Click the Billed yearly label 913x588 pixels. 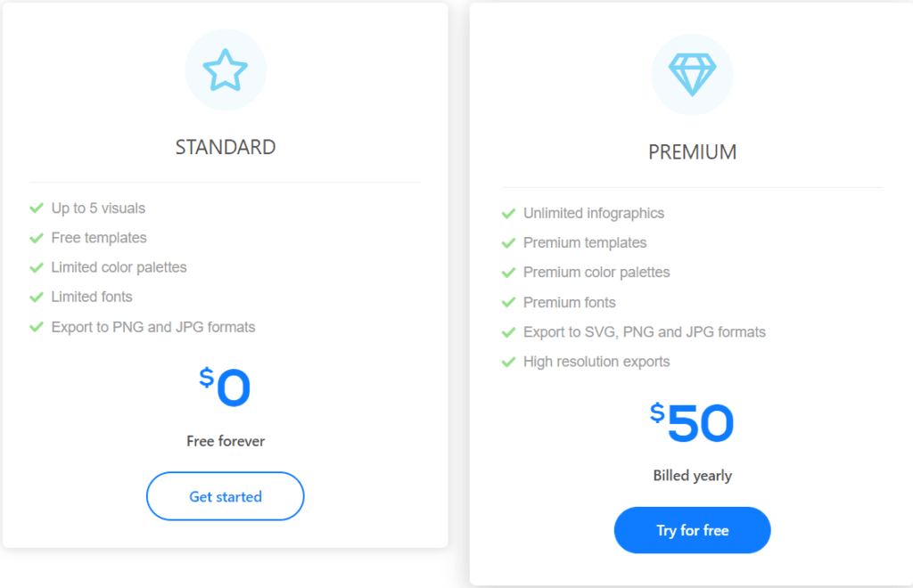click(692, 476)
